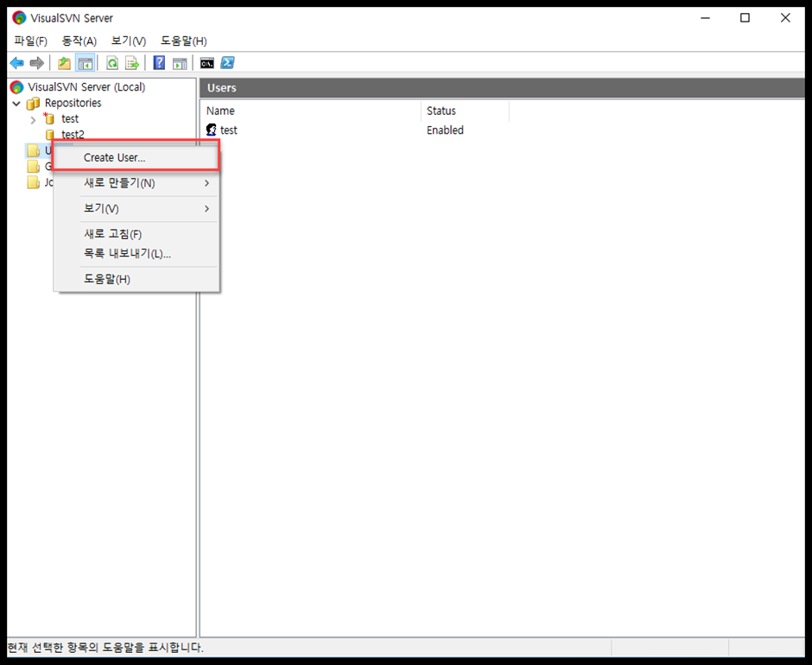812x665 pixels.
Task: Click the test repository icon in tree
Action: pos(49,118)
